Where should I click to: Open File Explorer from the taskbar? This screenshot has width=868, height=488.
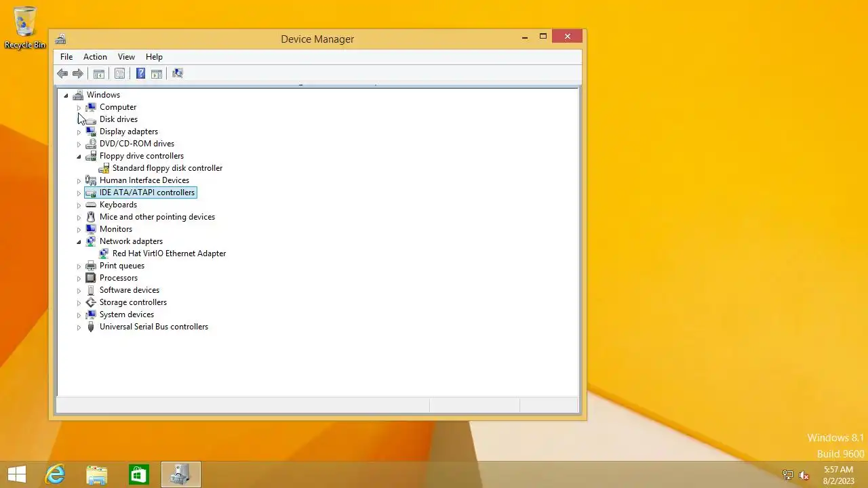tap(96, 474)
